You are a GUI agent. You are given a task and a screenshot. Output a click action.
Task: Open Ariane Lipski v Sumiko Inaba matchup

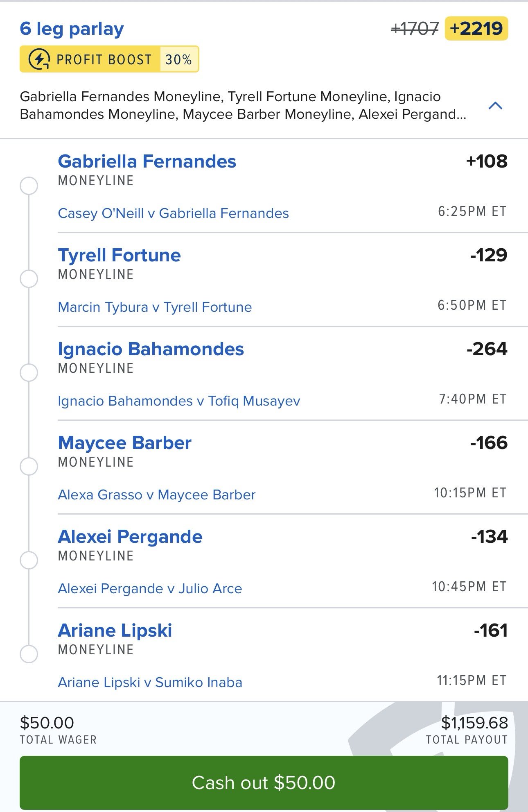[x=150, y=683]
